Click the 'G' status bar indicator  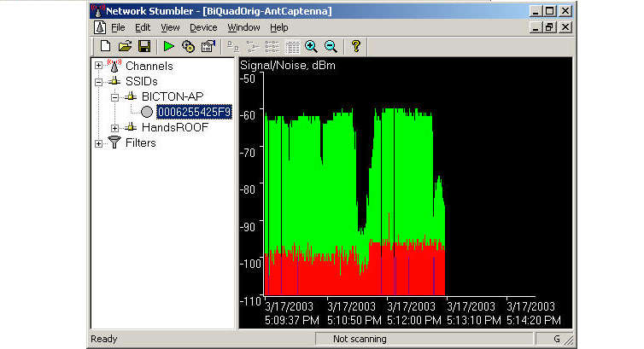[557, 339]
